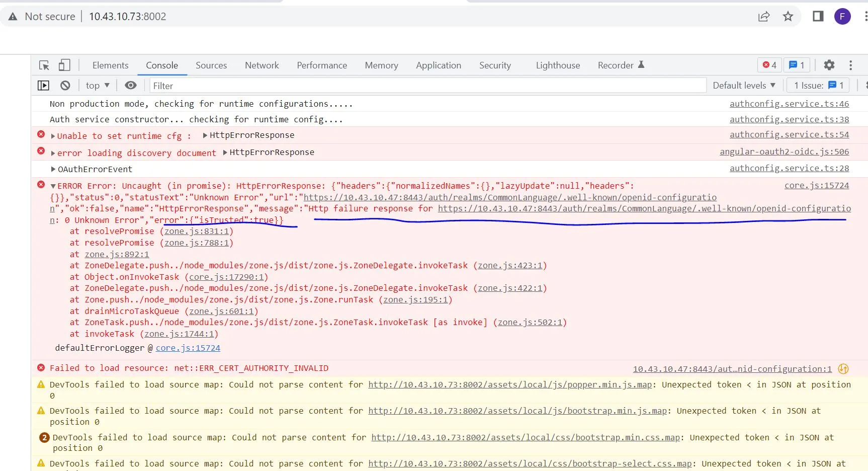Screen dimensions: 868x471
Task: Open zone.js:892:1 stack trace link
Action: (x=117, y=254)
